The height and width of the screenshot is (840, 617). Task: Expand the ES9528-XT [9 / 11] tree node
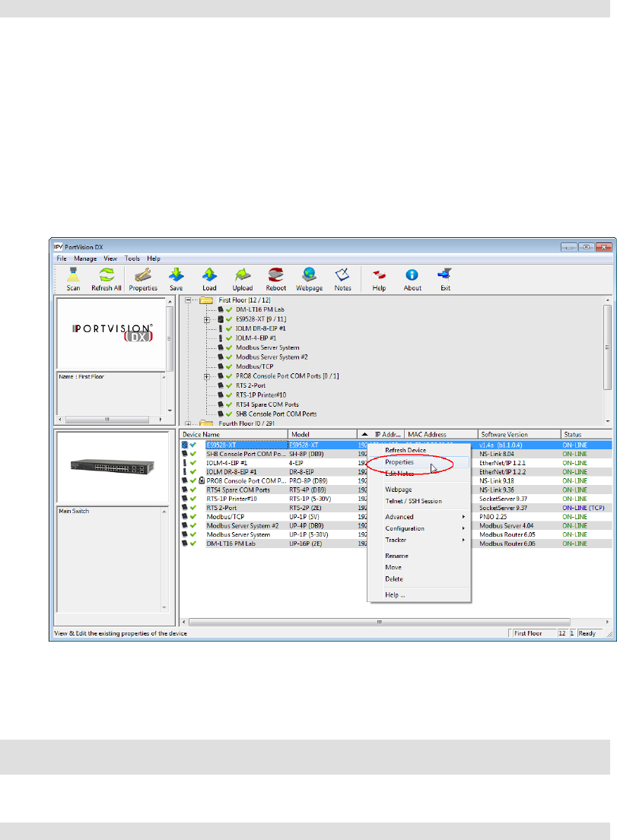click(206, 319)
